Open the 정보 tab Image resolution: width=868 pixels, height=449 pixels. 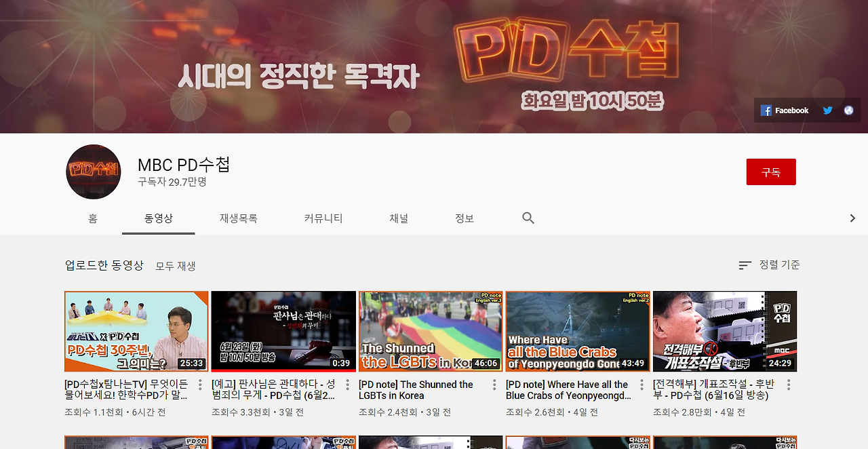(465, 218)
